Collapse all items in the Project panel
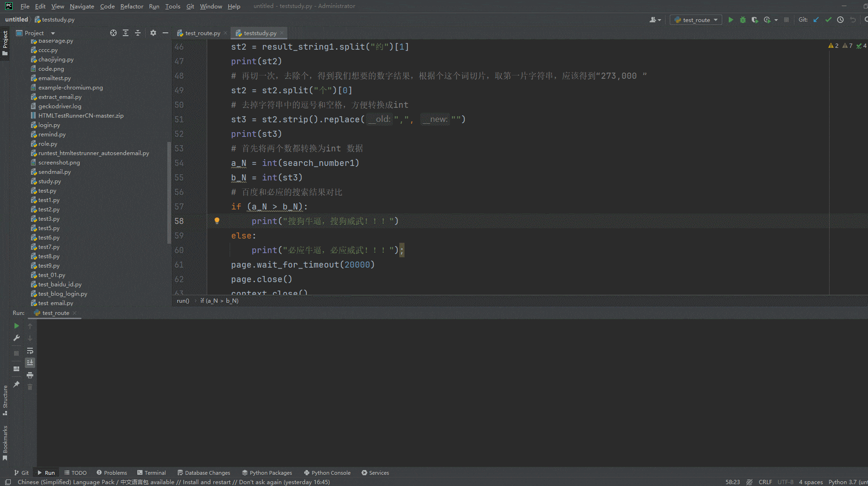This screenshot has width=868, height=486. [x=138, y=33]
